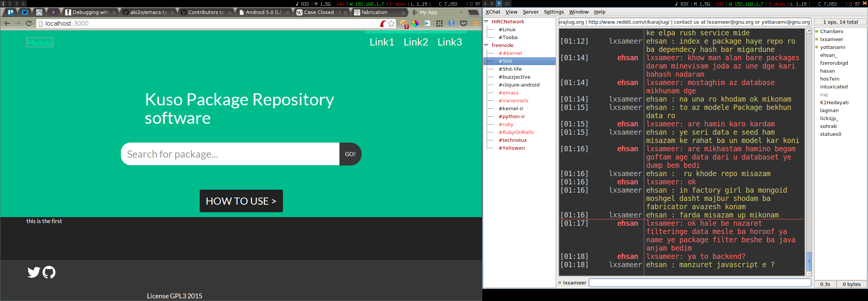The image size is (868, 301).
Task: Click the Link3 navigation link
Action: (449, 42)
